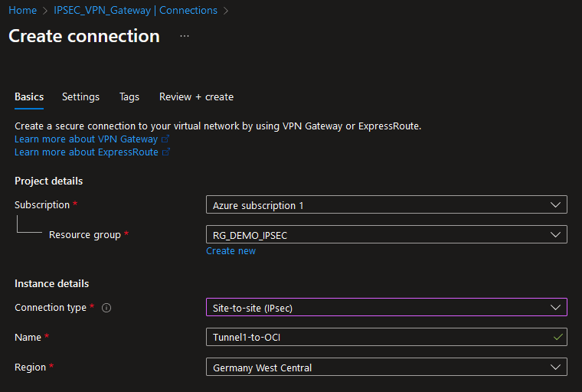Open the Review + create tab
582x392 pixels.
pos(196,97)
